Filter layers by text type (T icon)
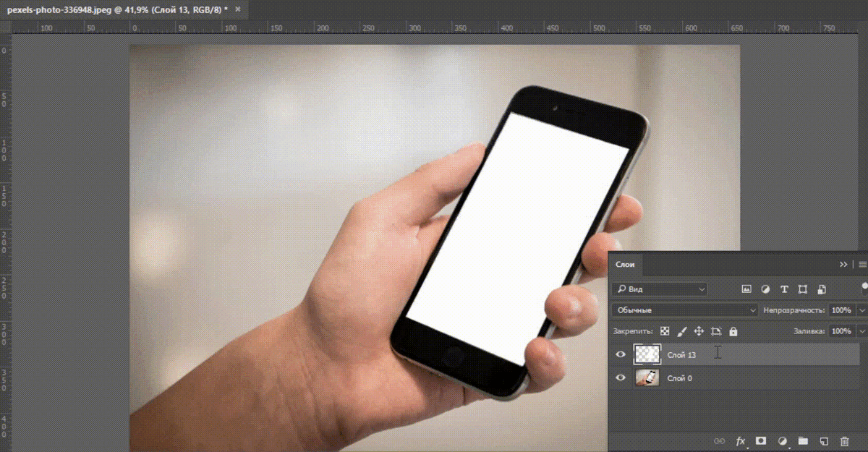Viewport: 868px width, 452px height. click(784, 289)
